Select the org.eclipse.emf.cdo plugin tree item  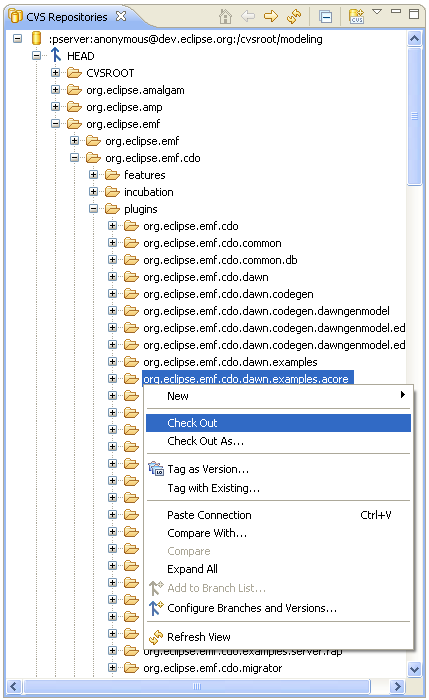(191, 226)
